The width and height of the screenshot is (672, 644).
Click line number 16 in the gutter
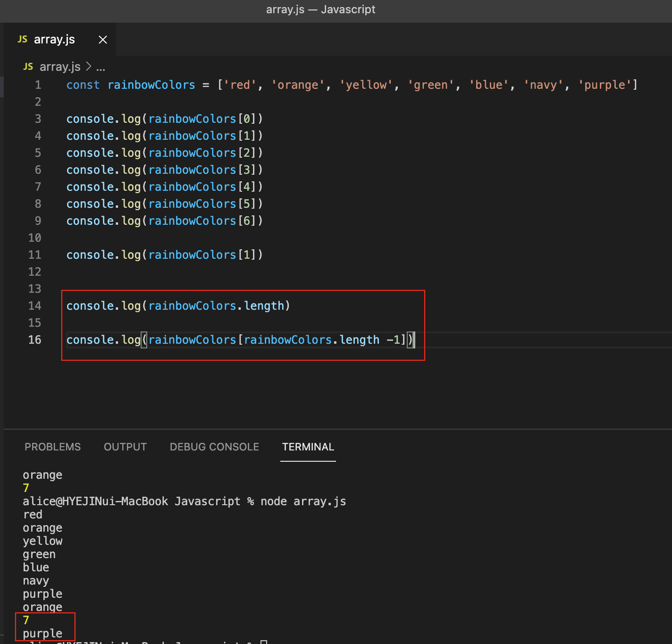(35, 340)
